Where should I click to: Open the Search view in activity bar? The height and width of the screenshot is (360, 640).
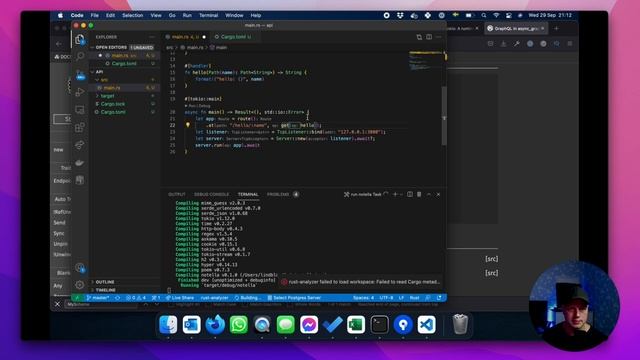(80, 56)
